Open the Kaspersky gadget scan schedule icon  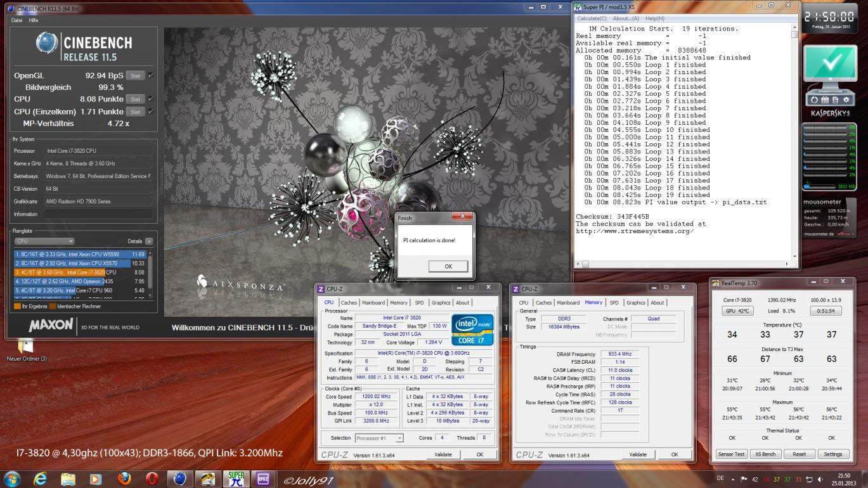(826, 100)
